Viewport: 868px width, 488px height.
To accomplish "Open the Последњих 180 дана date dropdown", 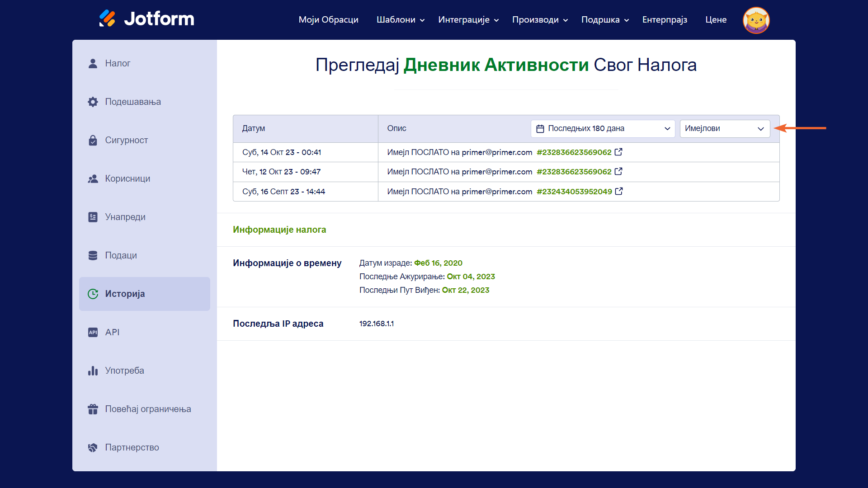I will (x=602, y=129).
